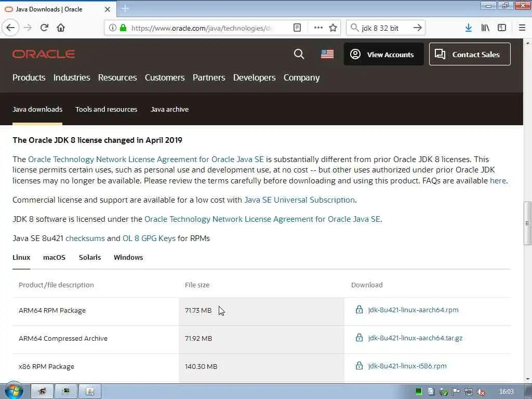Bookmark this page with star icon
The height and width of the screenshot is (399, 532).
click(x=333, y=28)
